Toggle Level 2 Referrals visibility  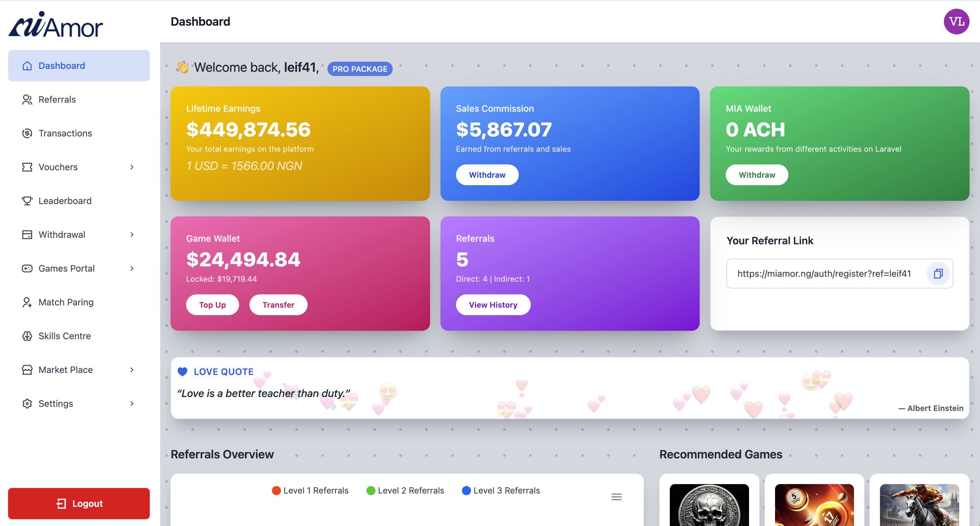pyautogui.click(x=405, y=490)
